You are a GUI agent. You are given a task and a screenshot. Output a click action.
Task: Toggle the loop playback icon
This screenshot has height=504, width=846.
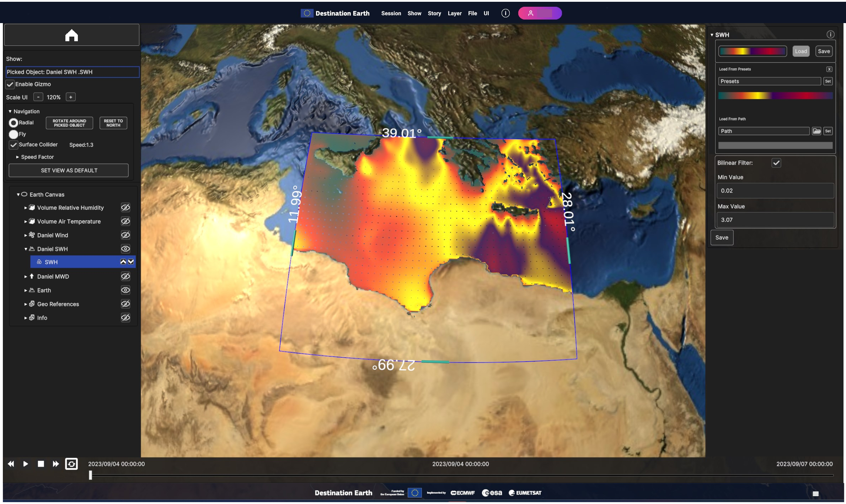71,464
